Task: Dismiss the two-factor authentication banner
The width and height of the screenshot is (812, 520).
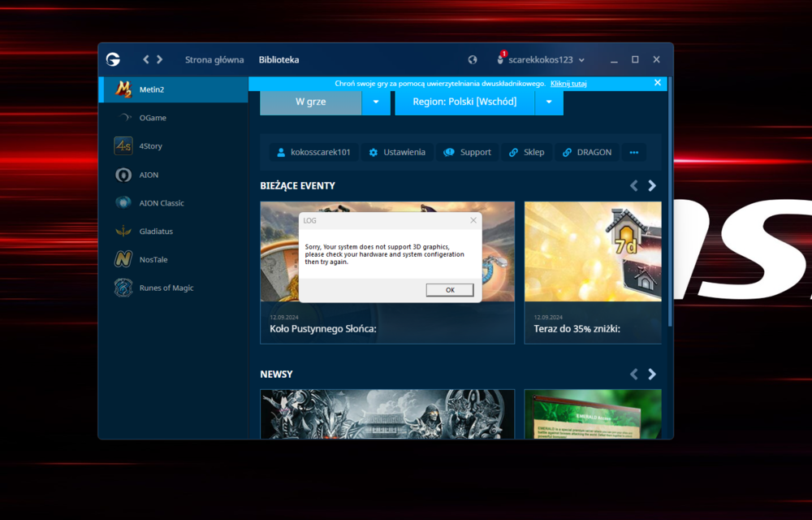Action: (x=657, y=83)
